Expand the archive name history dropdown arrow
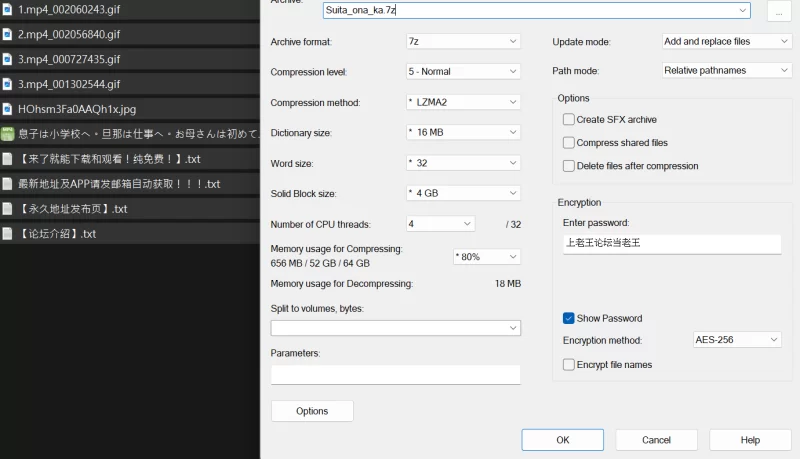This screenshot has width=800, height=459. point(742,10)
